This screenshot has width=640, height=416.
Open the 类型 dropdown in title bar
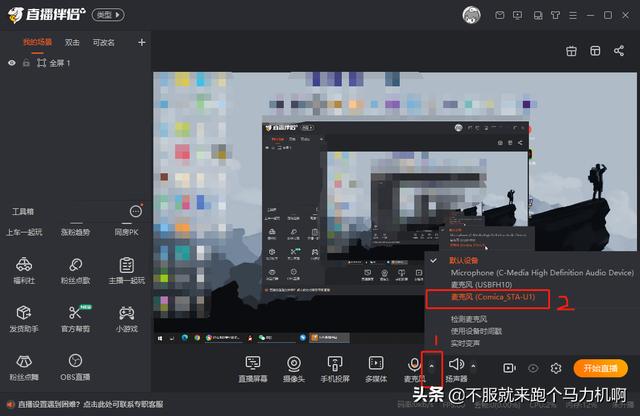tap(109, 15)
